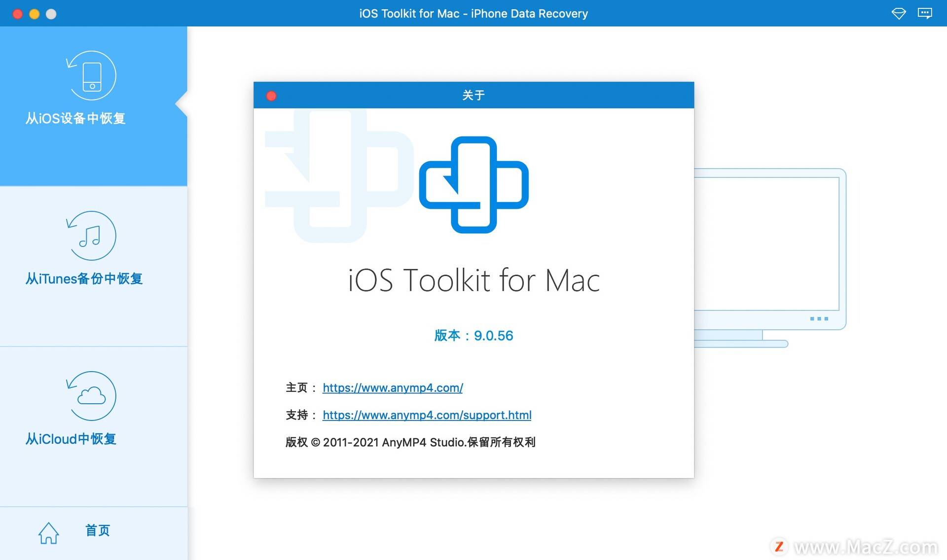
Task: Switch to 从iTunes备份中恢复 section
Action: pyautogui.click(x=83, y=279)
